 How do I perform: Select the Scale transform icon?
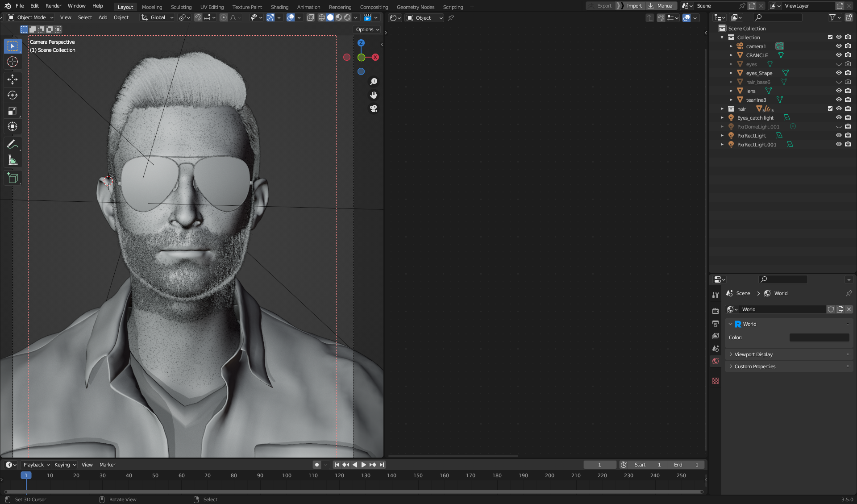(12, 111)
